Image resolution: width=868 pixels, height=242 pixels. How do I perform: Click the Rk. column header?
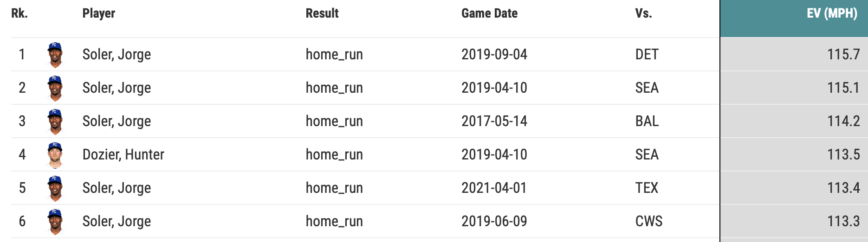pyautogui.click(x=19, y=13)
